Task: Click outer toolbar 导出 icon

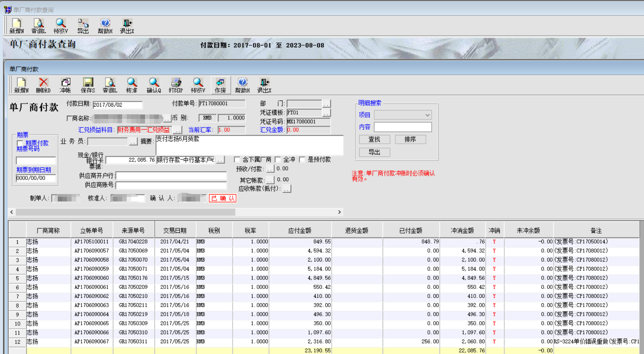Action: pyautogui.click(x=83, y=26)
